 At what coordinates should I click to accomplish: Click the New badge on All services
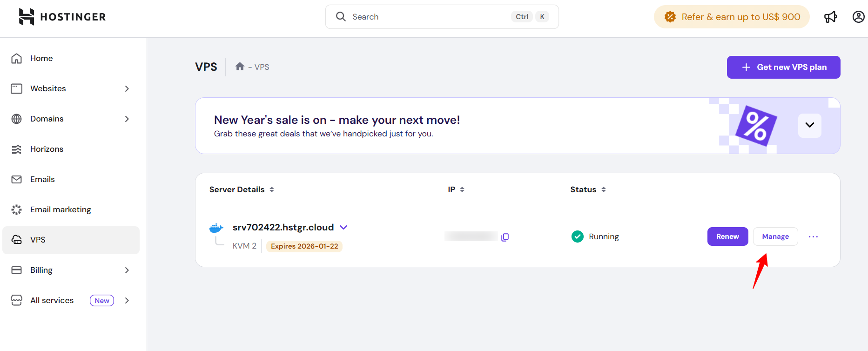[x=102, y=300]
